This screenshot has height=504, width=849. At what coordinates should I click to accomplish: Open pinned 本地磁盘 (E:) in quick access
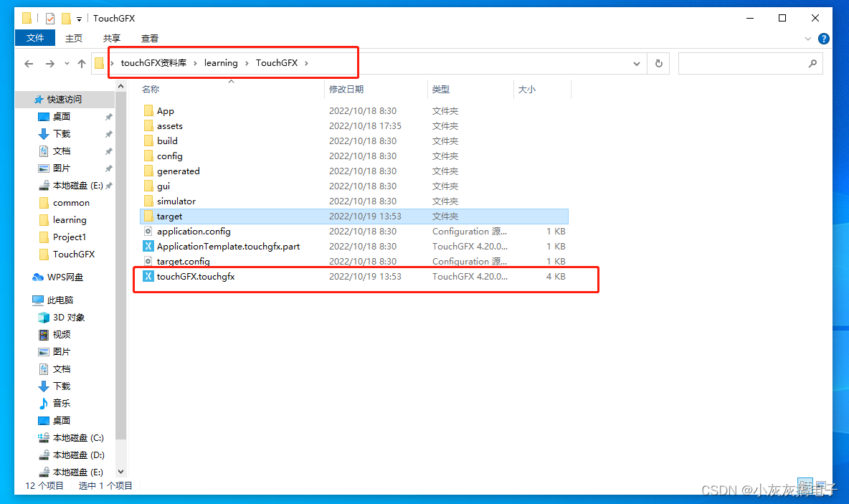pos(77,185)
